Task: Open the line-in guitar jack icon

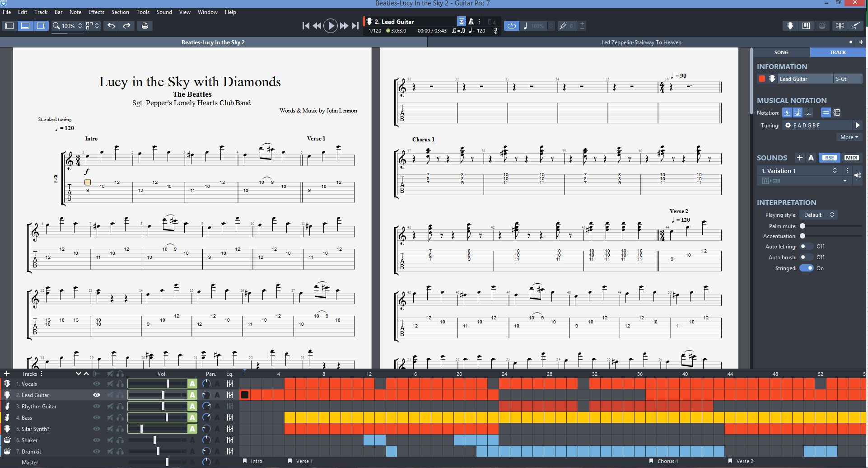Action: [x=855, y=26]
